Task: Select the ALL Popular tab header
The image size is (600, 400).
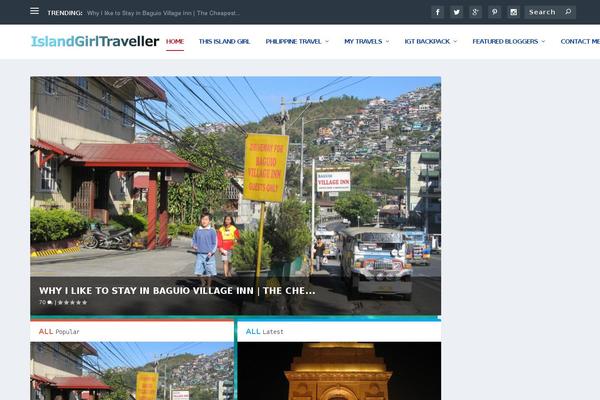Action: point(59,331)
